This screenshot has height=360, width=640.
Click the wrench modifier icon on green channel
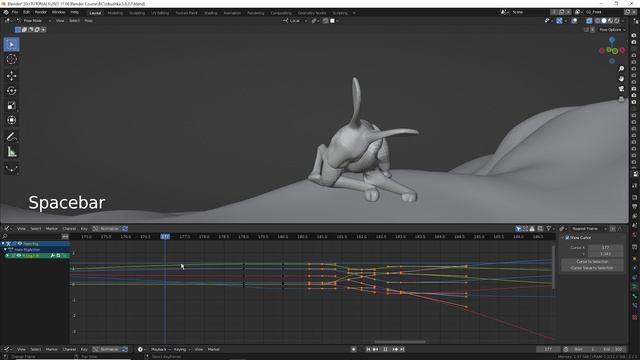[52, 256]
